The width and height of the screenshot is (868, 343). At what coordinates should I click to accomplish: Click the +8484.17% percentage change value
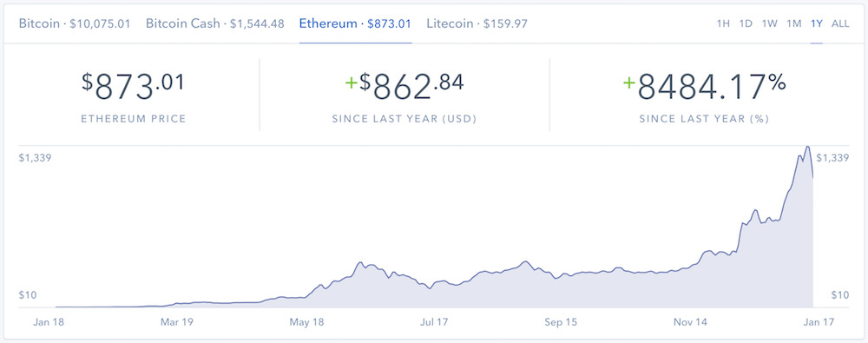[704, 87]
